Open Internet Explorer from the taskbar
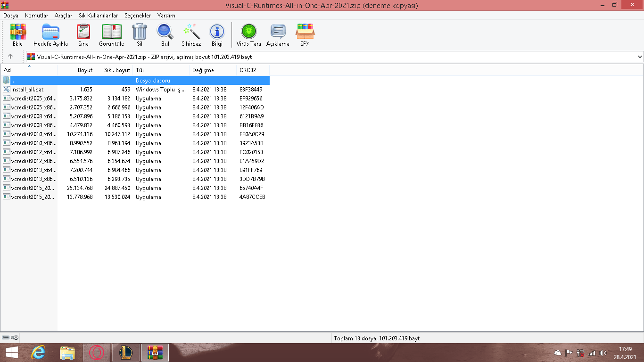The width and height of the screenshot is (644, 362). (x=38, y=353)
